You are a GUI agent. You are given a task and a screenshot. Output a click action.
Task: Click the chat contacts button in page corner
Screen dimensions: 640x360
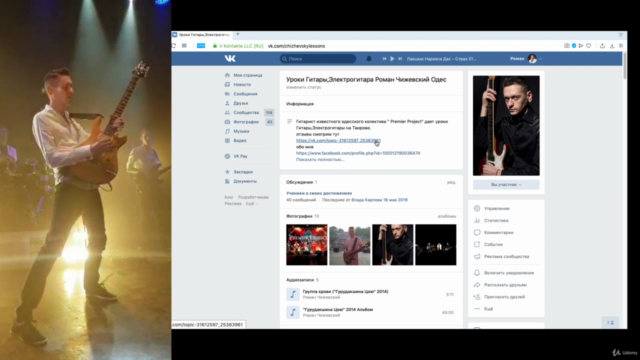pyautogui.click(x=610, y=322)
